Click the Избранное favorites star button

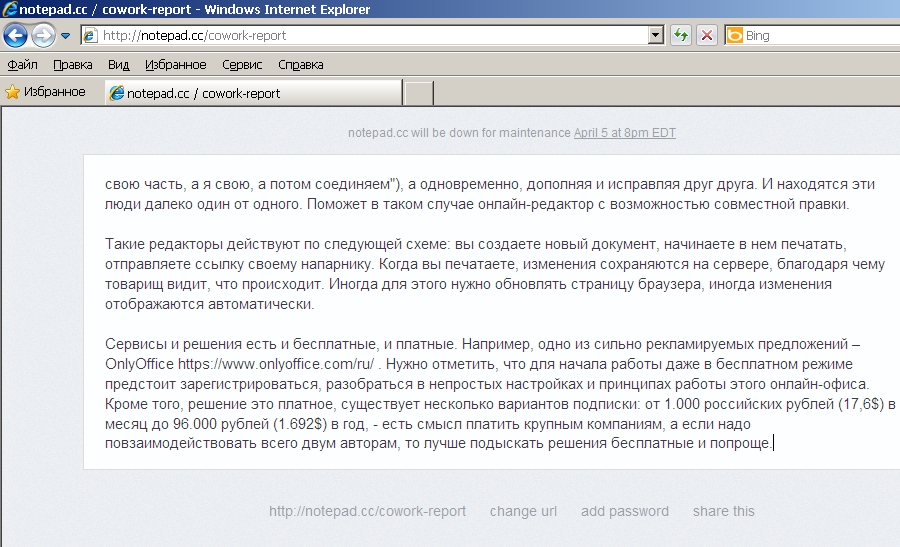point(45,92)
